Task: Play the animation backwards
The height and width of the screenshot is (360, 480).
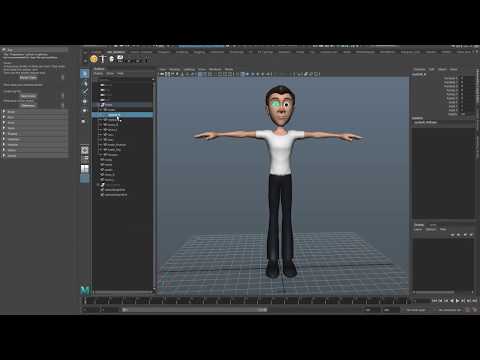Action: coord(452,301)
